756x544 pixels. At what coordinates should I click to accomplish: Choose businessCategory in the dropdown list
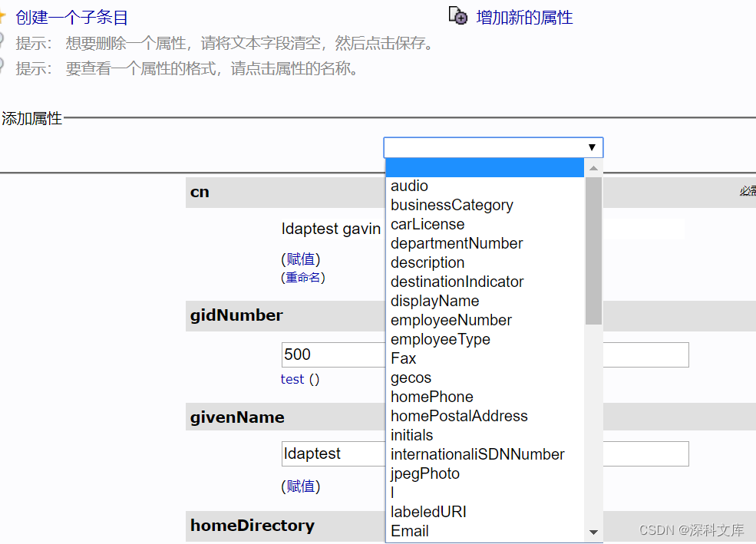(x=451, y=205)
